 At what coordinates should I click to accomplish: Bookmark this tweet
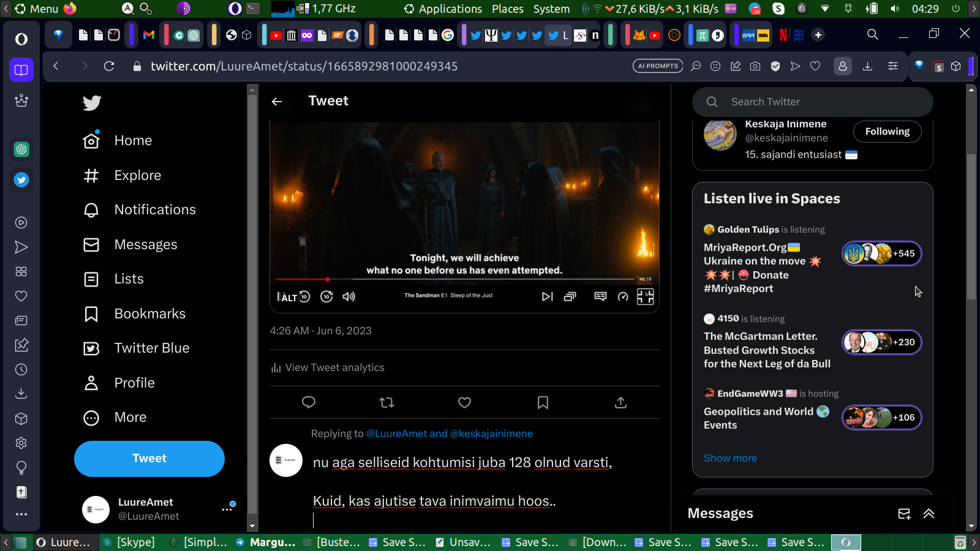click(543, 402)
